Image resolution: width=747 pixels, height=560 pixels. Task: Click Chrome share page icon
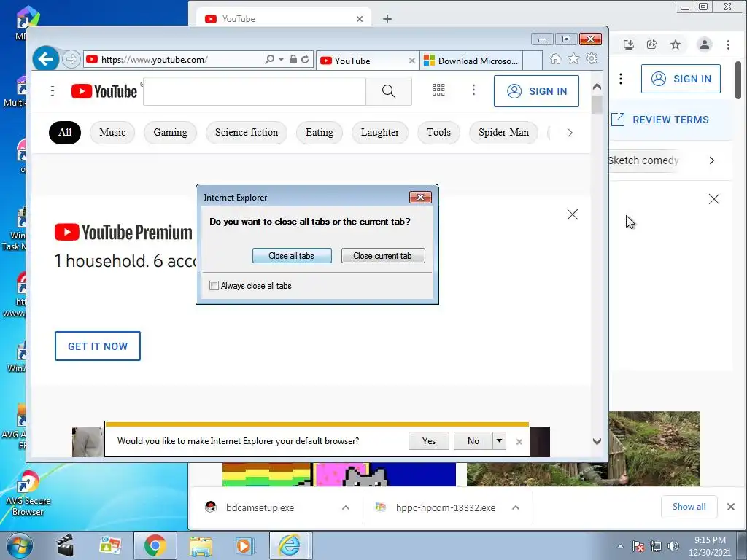pyautogui.click(x=651, y=44)
